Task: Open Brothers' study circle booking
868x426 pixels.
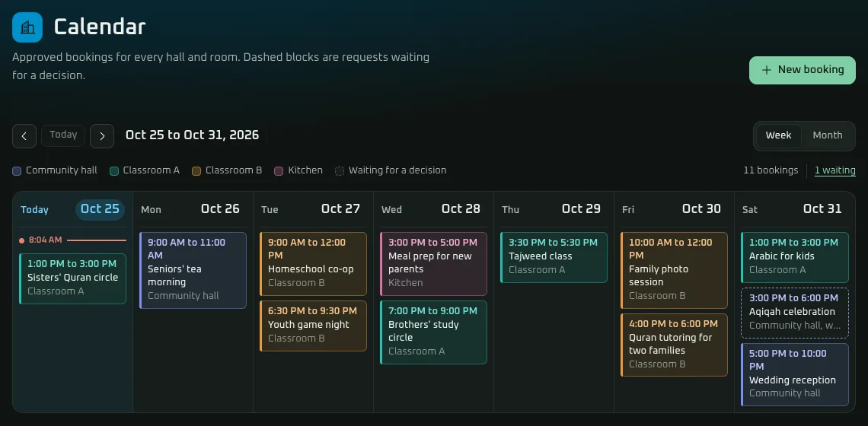Action: click(x=433, y=332)
